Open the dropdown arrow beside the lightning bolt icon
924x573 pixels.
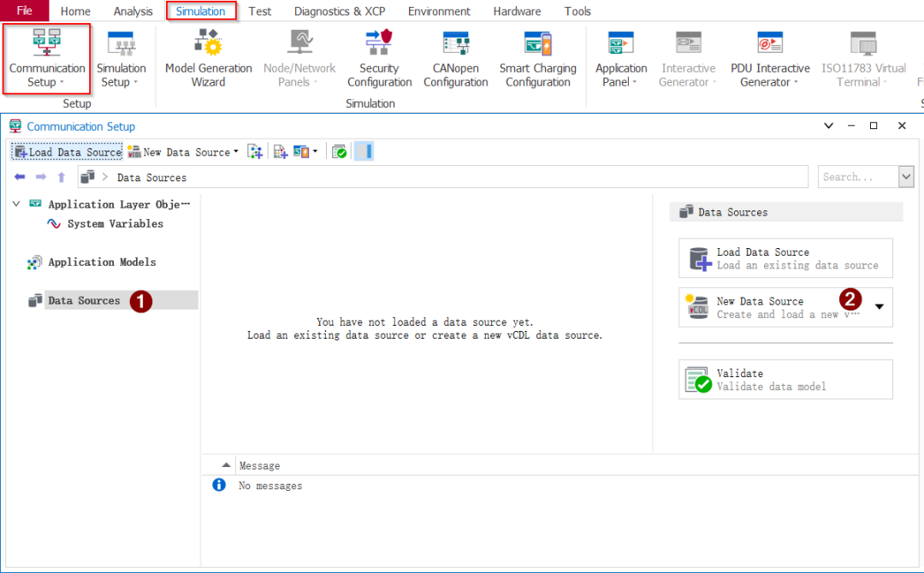click(x=315, y=152)
